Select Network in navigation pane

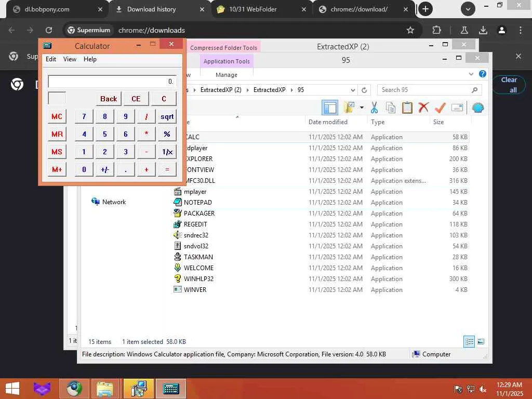point(109,202)
